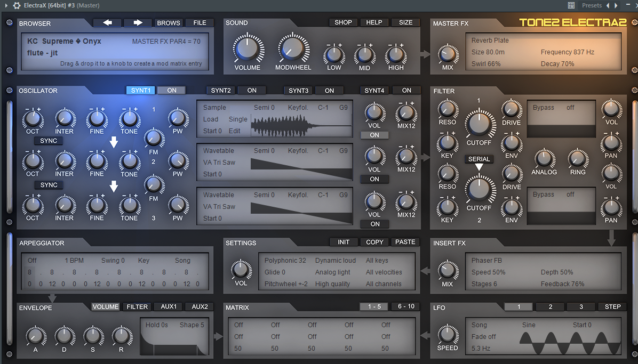Click the master VOLUME knob
This screenshot has width=638, height=364.
point(248,48)
